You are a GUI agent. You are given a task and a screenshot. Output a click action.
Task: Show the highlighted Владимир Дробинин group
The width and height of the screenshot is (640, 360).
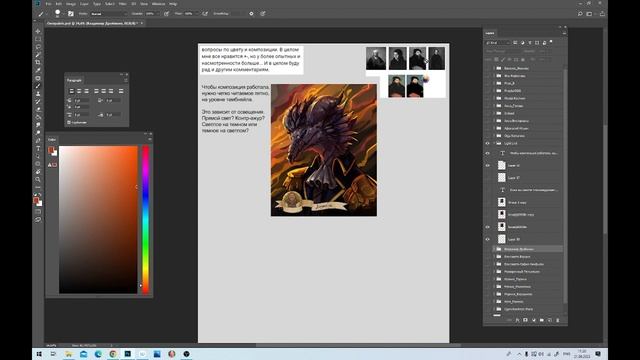point(487,249)
